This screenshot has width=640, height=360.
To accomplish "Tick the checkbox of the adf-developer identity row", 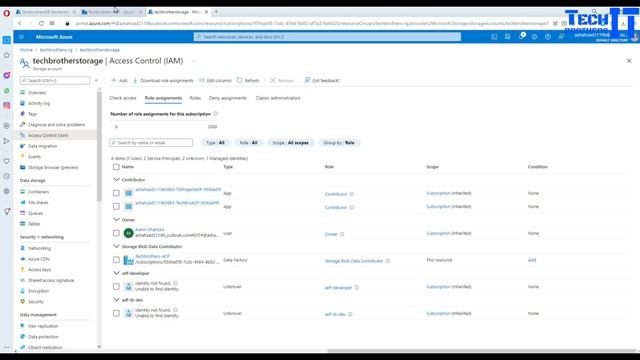I will pos(116,287).
